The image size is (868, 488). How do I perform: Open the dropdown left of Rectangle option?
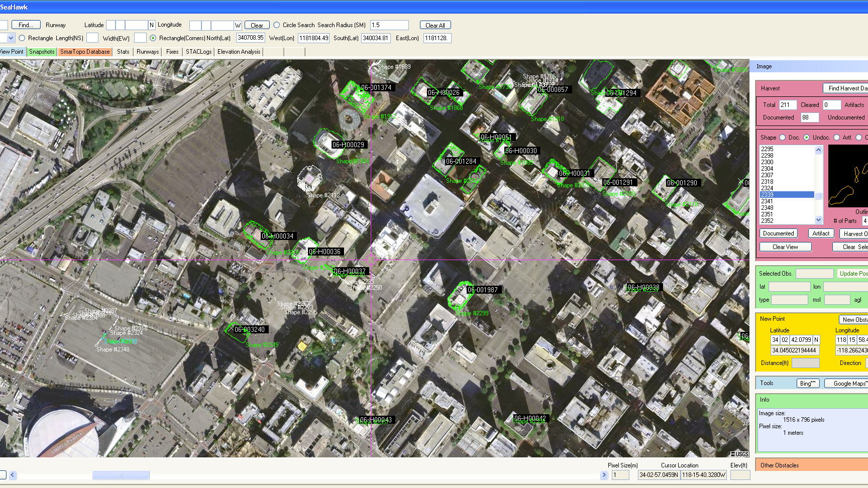point(11,38)
